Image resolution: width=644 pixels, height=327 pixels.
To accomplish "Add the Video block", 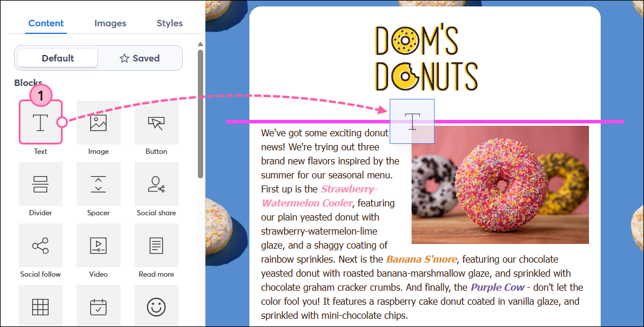I will click(98, 245).
